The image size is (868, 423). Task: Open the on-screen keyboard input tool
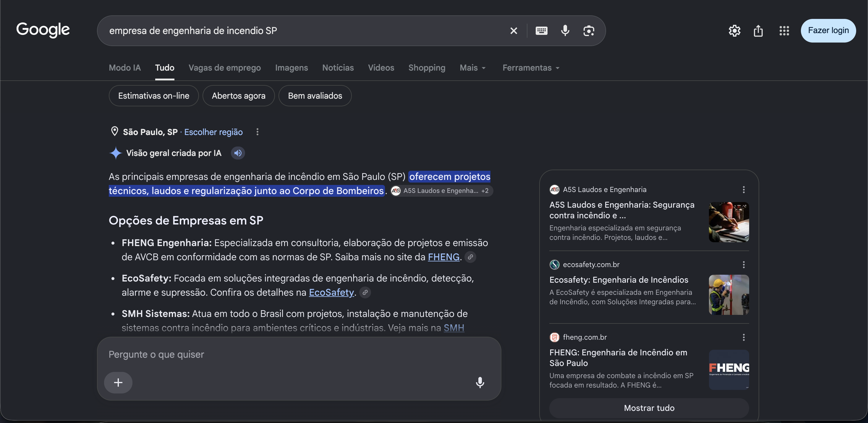click(541, 31)
